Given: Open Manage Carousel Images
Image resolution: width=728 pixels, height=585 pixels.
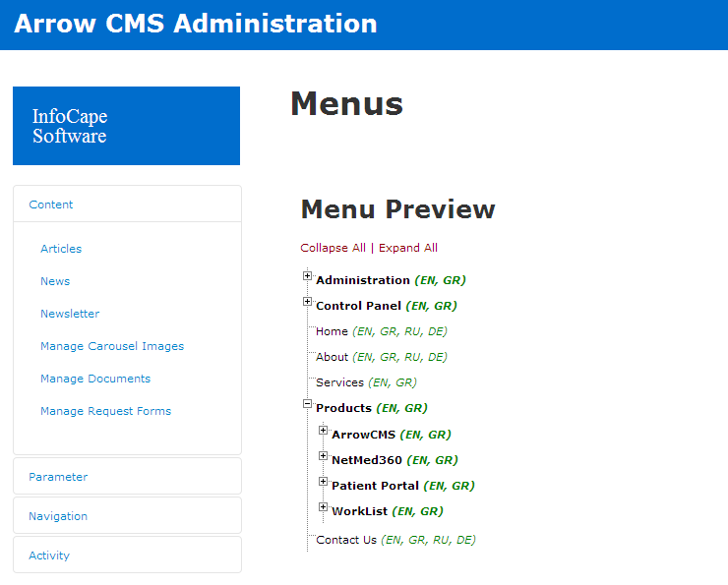Looking at the screenshot, I should coord(112,346).
